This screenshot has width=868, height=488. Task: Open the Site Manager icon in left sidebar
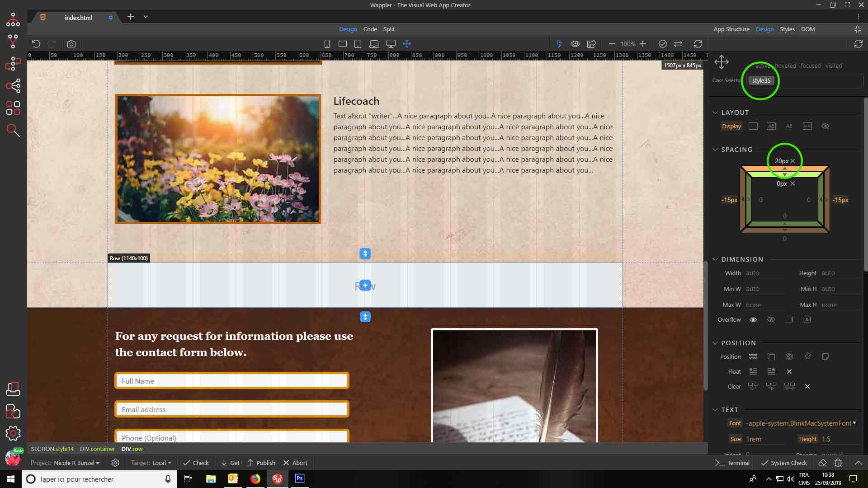pyautogui.click(x=13, y=19)
